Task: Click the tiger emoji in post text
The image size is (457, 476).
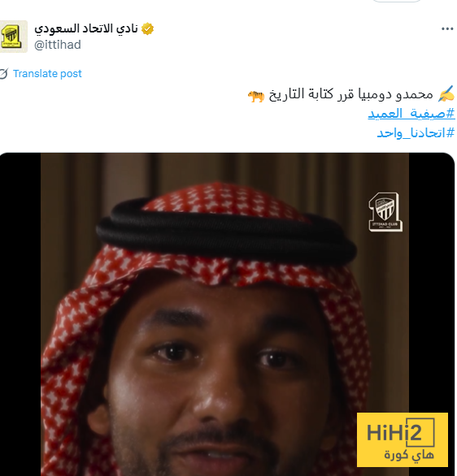Action: click(x=256, y=97)
